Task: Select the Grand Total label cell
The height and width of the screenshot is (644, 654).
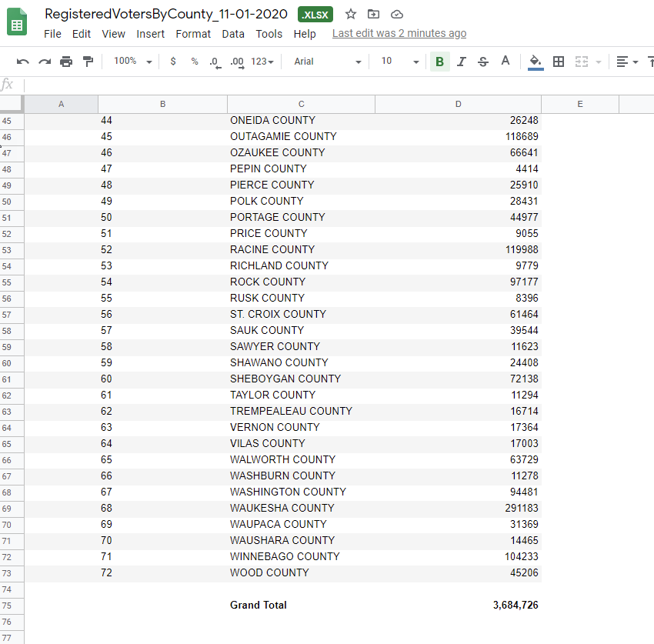Action: click(x=301, y=606)
